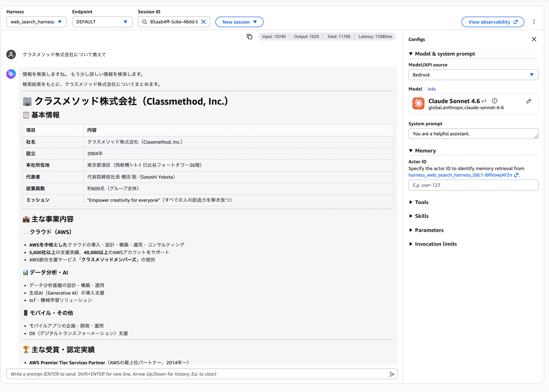
Task: Show info about Claude Sonnet 4.6 version
Action: tap(494, 101)
